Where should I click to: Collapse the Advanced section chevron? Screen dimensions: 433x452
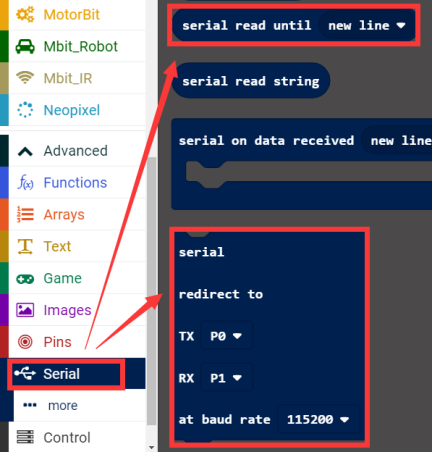click(25, 151)
